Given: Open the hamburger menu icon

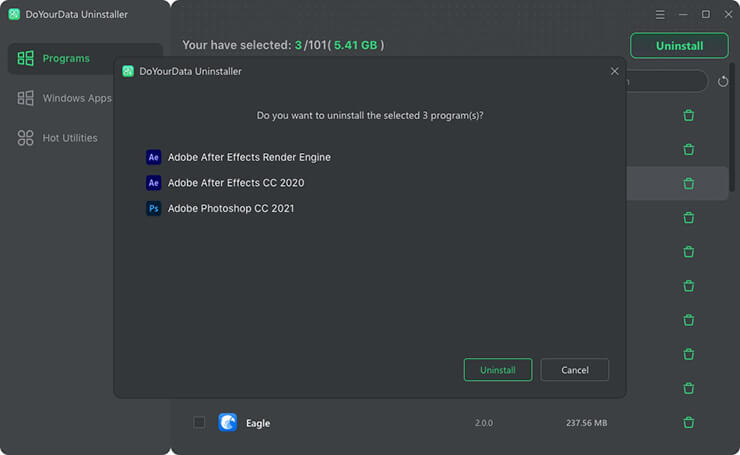Looking at the screenshot, I should tap(660, 15).
